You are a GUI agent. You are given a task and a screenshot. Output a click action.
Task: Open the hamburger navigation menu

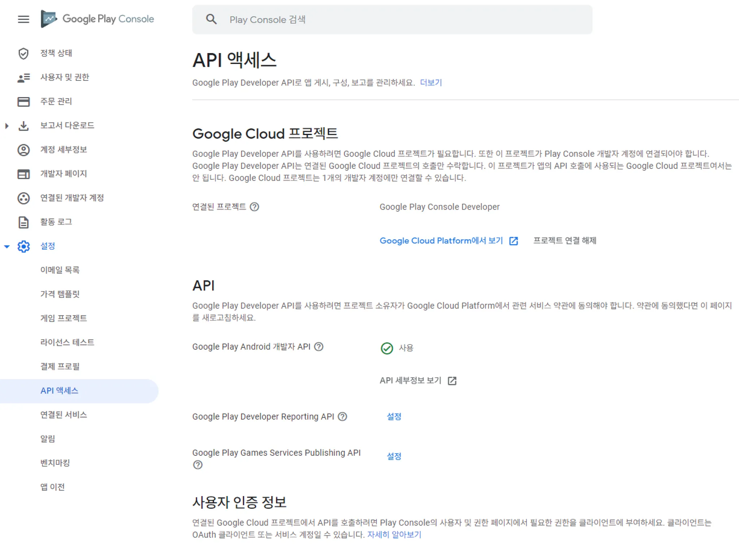pyautogui.click(x=23, y=19)
